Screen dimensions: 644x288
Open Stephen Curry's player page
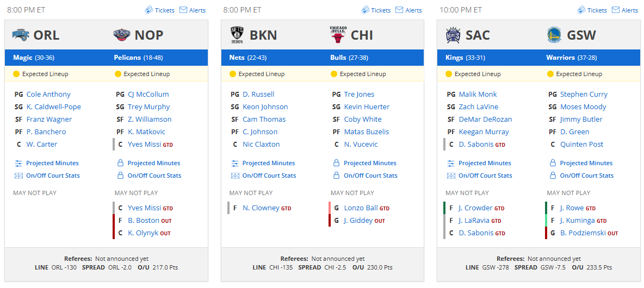[584, 95]
